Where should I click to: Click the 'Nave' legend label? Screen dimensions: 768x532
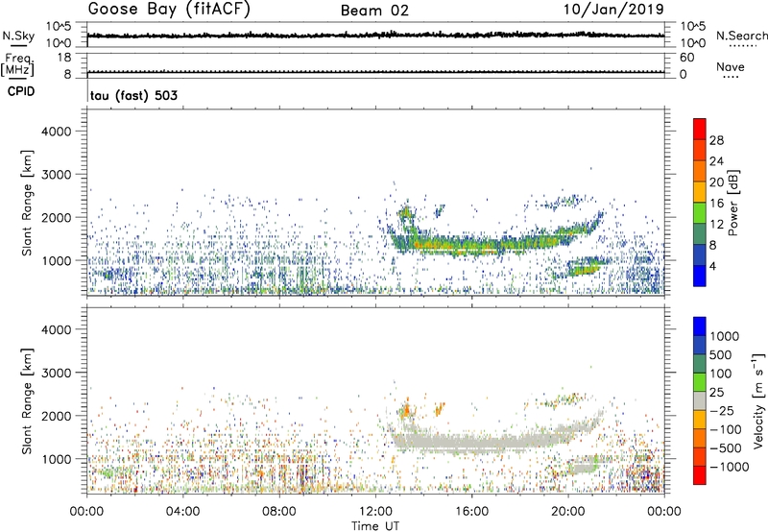click(731, 67)
